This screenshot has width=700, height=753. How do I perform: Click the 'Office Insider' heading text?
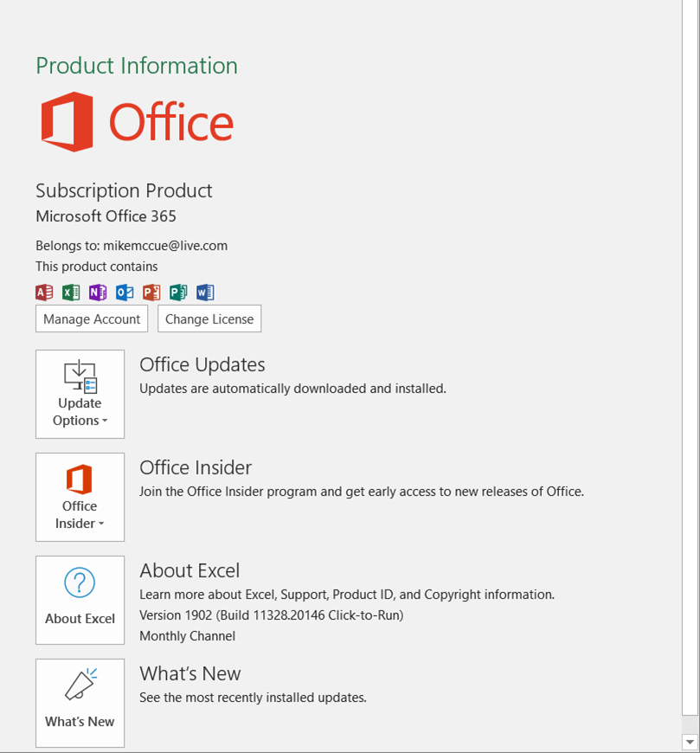coord(196,467)
